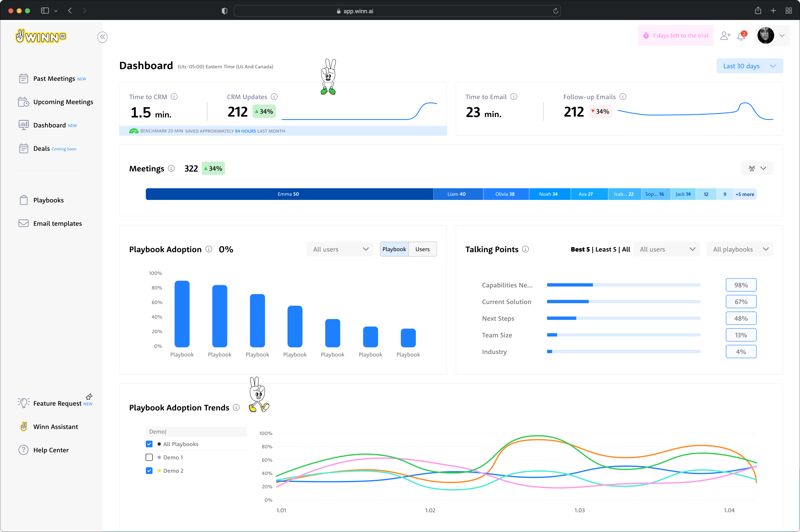Click the add user icon in header
Screen dimensions: 800x532
click(725, 36)
